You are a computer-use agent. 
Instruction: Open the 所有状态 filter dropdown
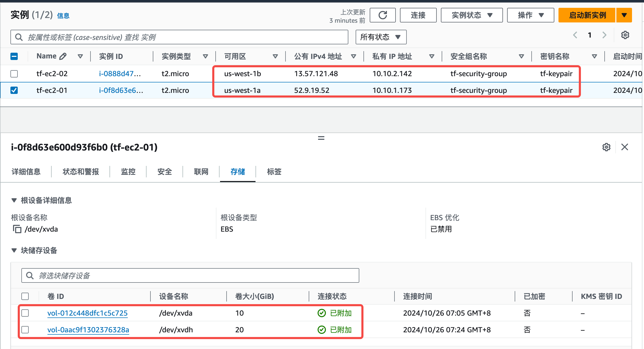click(381, 37)
